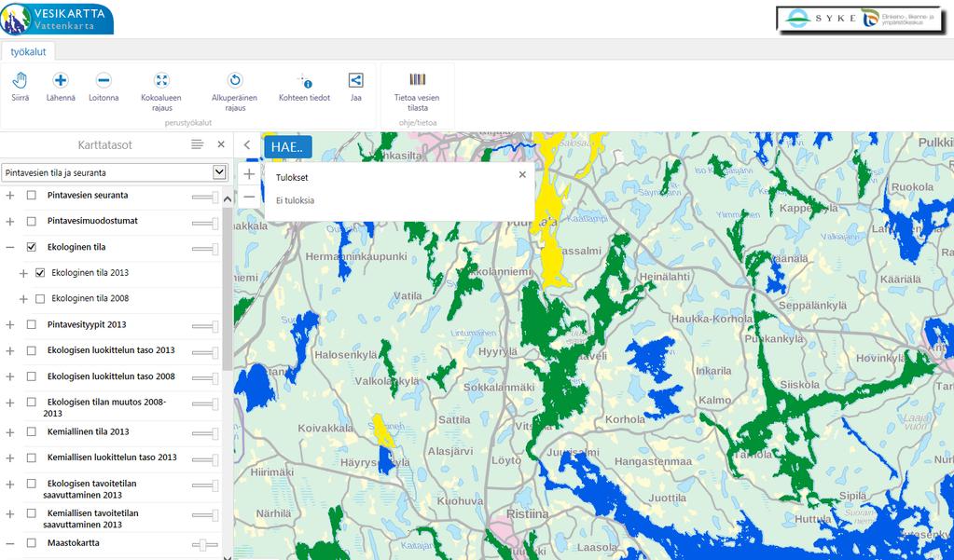Screen dimensions: 954x560
Task: Reset with Alkuperäinen rajaus icon
Action: [x=235, y=80]
